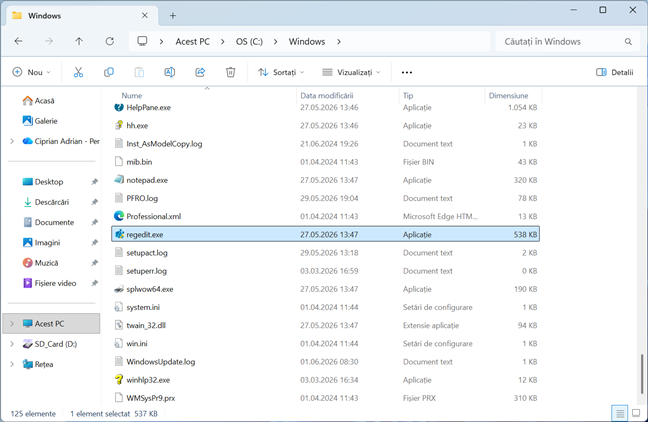This screenshot has height=422, width=648.
Task: Close the Windows tab
Action: click(x=145, y=16)
